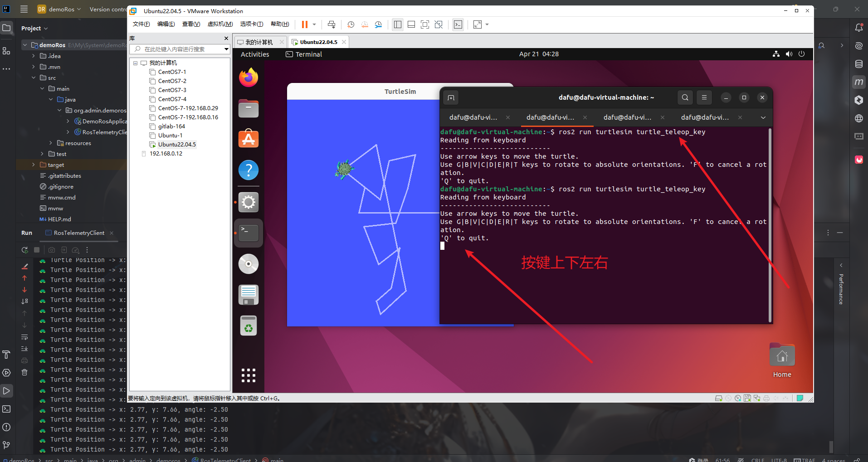Viewport: 868px width, 462px height.
Task: Click the Ubuntu power icon in top bar
Action: (x=802, y=54)
